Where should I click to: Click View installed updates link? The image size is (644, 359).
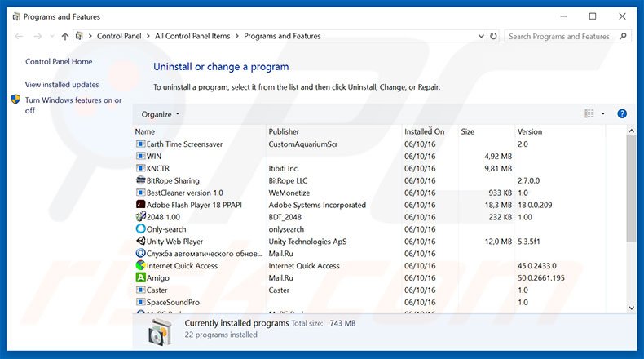pyautogui.click(x=62, y=85)
